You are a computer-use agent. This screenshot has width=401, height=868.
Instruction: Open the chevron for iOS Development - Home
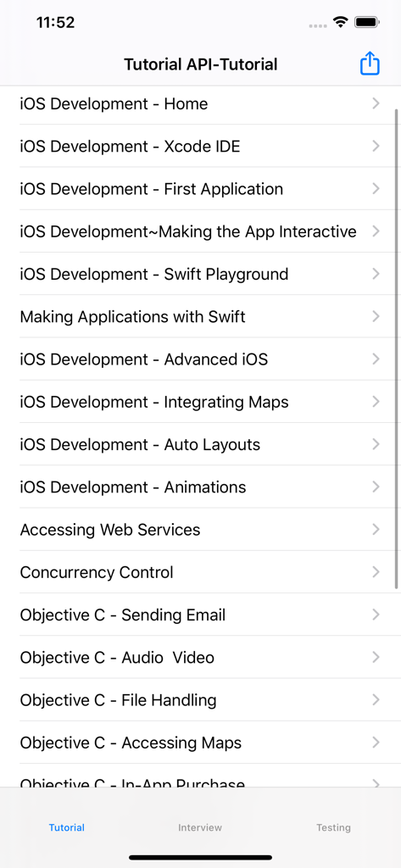[376, 103]
